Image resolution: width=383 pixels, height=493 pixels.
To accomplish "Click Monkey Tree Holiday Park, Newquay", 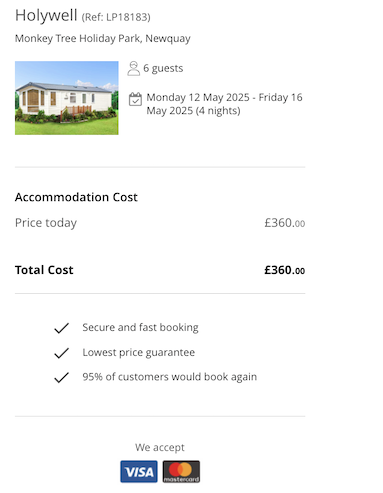I will 103,39.
